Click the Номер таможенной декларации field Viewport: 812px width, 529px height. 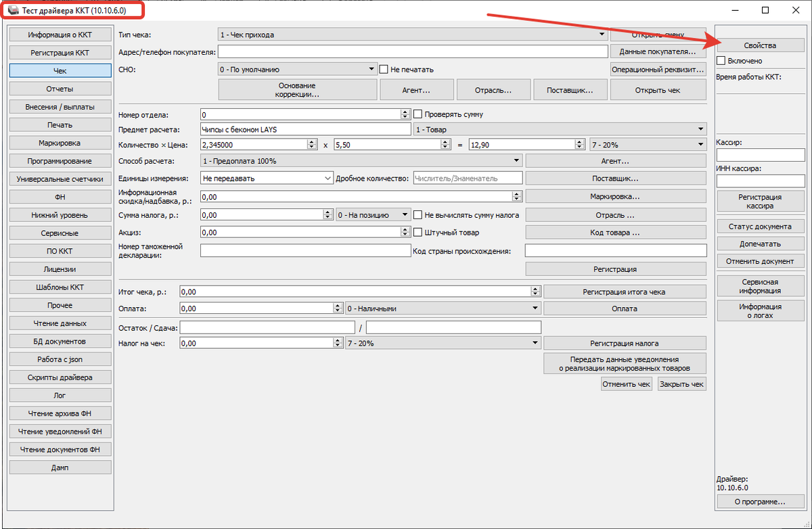tap(306, 250)
